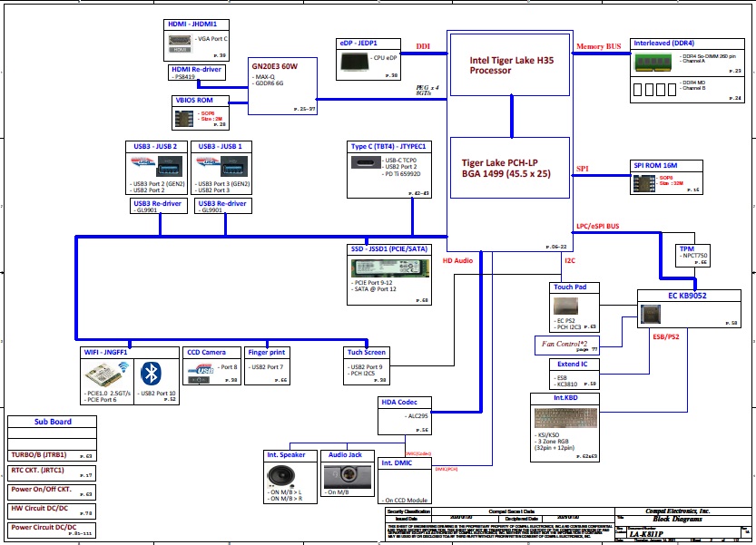Click the EC KB9052 chip image
This screenshot has height=545, width=756.
tap(651, 315)
